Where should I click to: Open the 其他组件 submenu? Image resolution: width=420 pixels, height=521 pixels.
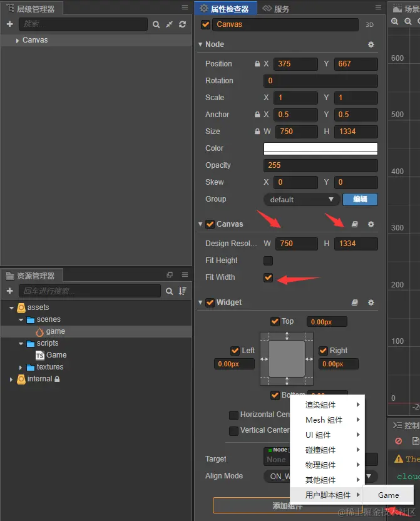point(327,480)
